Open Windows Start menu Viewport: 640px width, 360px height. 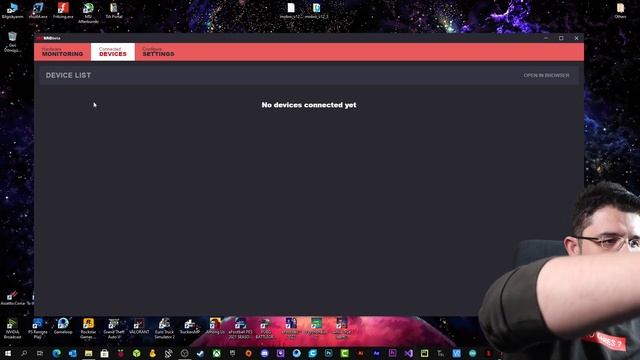tap(8, 353)
